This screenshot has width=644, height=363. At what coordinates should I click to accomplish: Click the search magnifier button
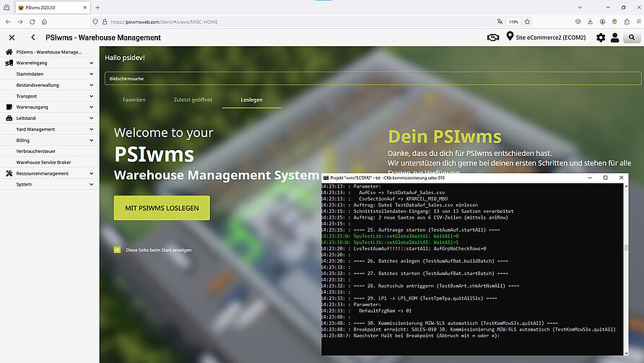tap(632, 38)
